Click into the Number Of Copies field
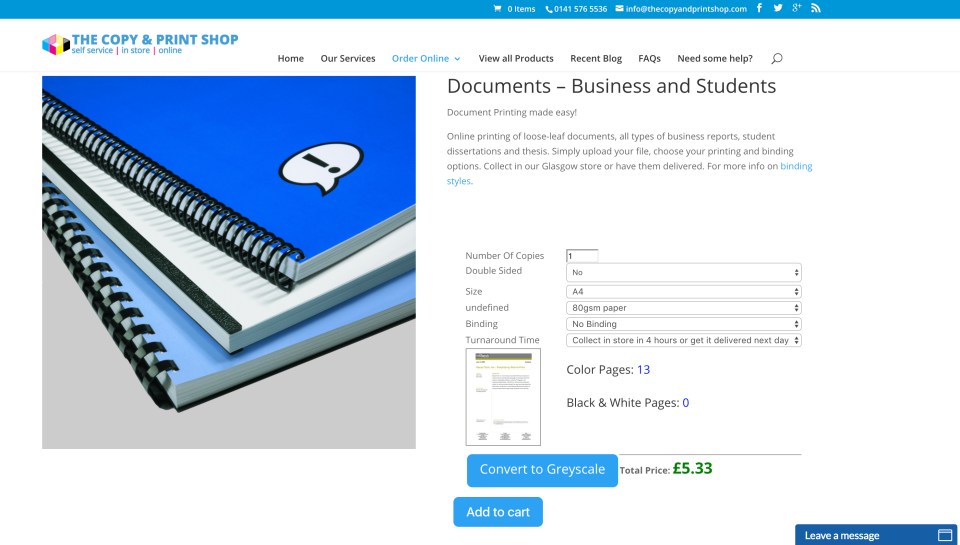 [x=582, y=256]
